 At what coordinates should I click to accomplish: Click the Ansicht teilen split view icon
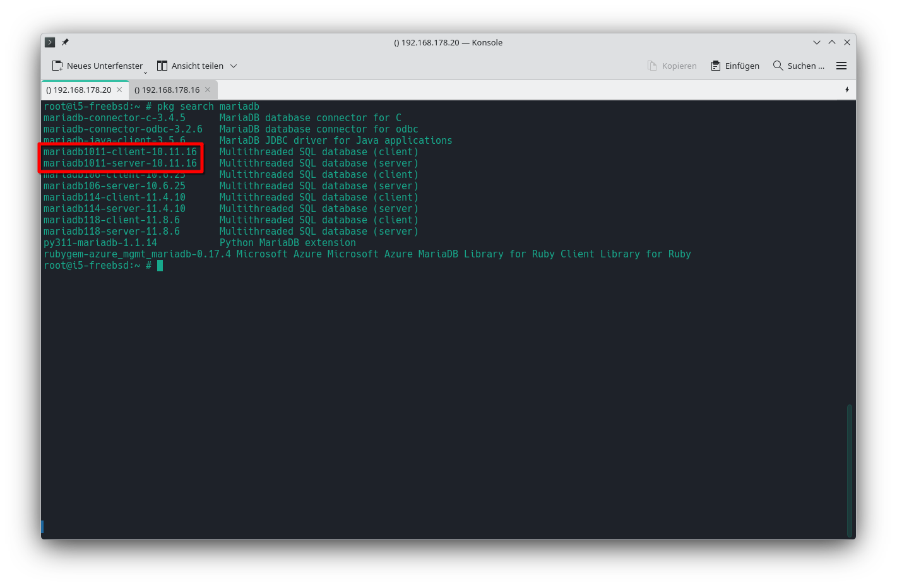click(x=162, y=66)
